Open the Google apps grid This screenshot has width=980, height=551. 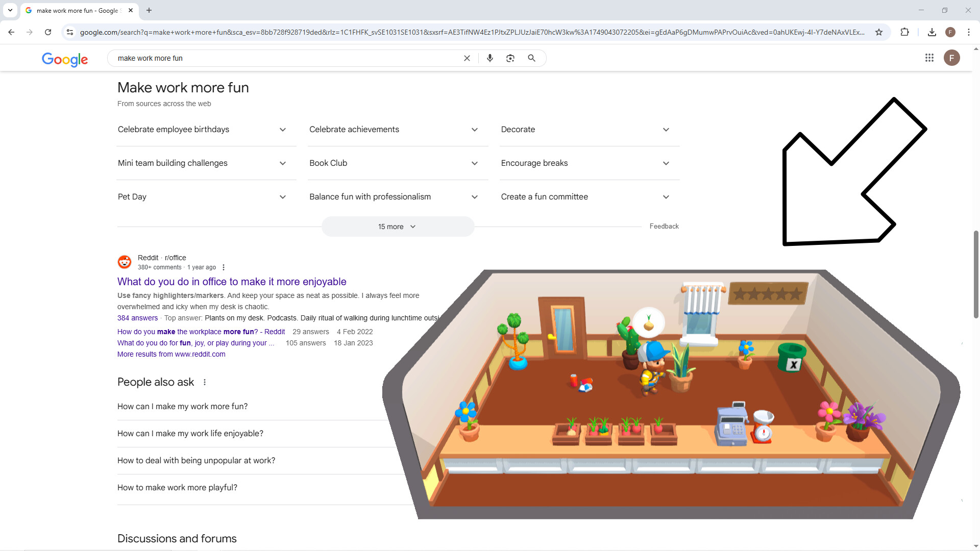pyautogui.click(x=929, y=58)
